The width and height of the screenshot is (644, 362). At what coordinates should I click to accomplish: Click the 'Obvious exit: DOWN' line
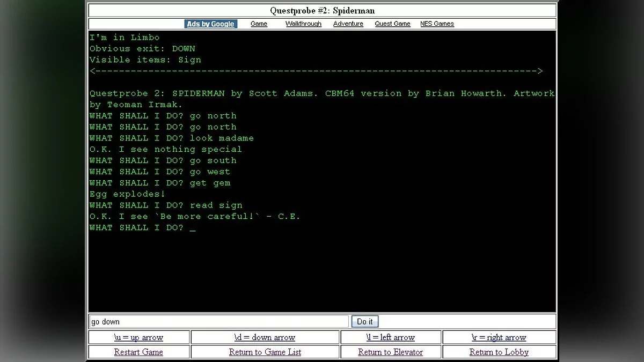[x=142, y=49]
